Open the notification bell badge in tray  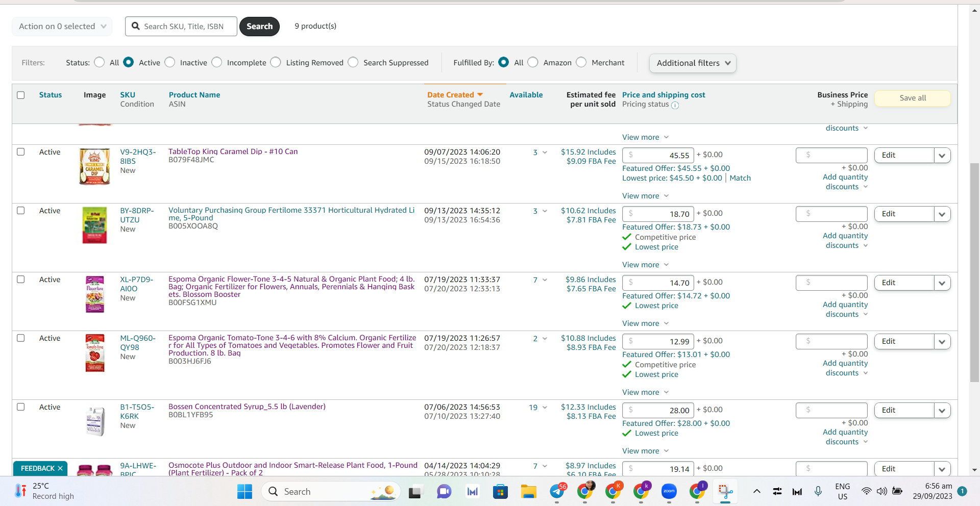[x=962, y=491]
